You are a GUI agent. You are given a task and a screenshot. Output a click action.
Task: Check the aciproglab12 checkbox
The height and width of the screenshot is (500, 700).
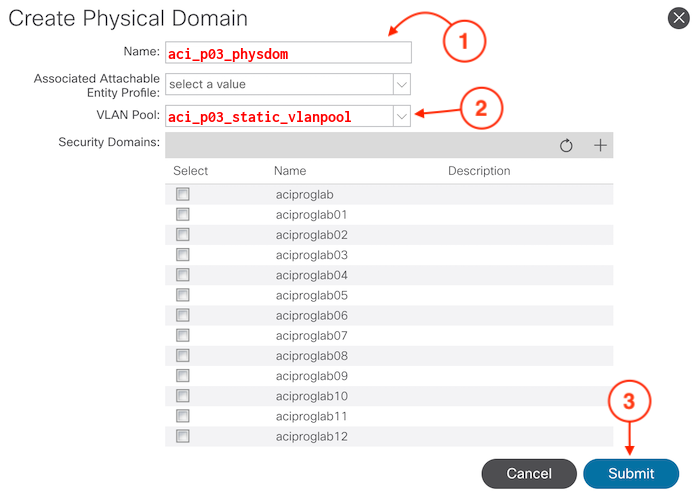tap(183, 436)
